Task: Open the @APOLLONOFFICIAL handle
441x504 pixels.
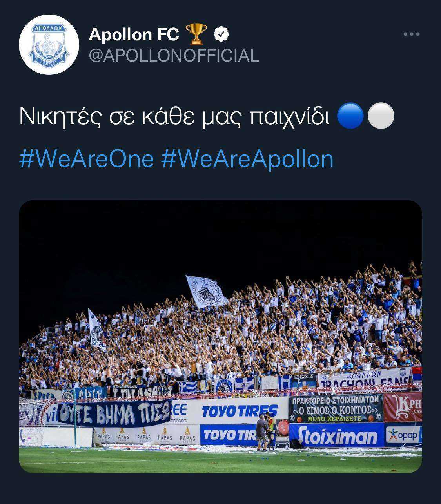Action: point(174,56)
